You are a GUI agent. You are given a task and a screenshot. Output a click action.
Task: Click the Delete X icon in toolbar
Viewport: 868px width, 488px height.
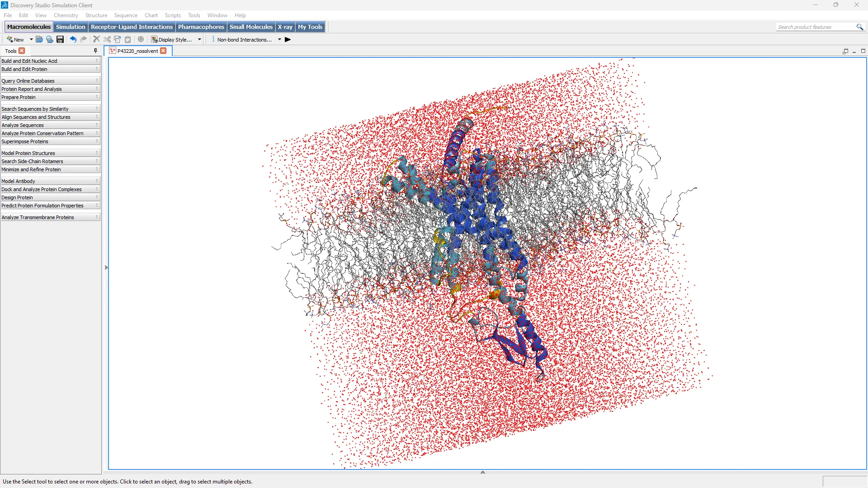[96, 40]
